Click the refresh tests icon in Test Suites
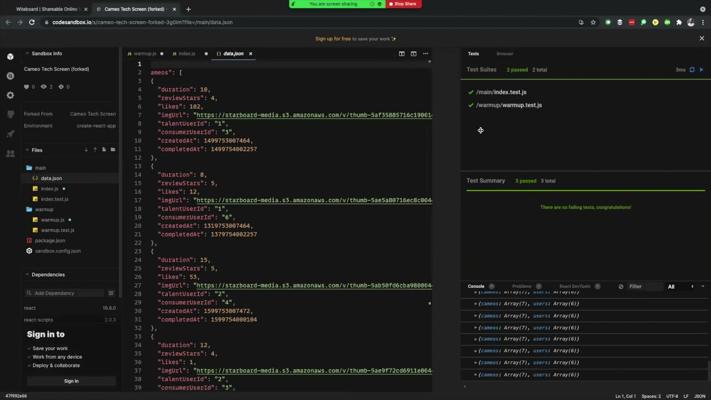711x400 pixels. [692, 70]
